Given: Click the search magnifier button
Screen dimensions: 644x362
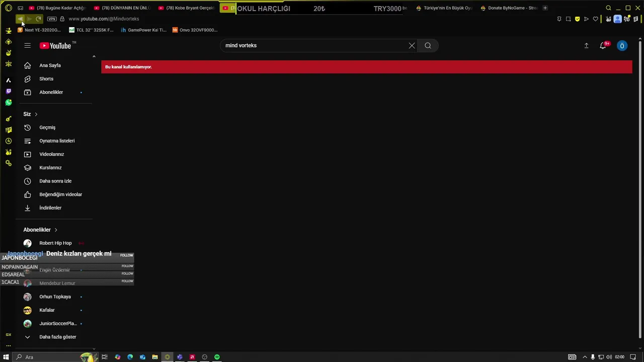Looking at the screenshot, I should click(428, 45).
